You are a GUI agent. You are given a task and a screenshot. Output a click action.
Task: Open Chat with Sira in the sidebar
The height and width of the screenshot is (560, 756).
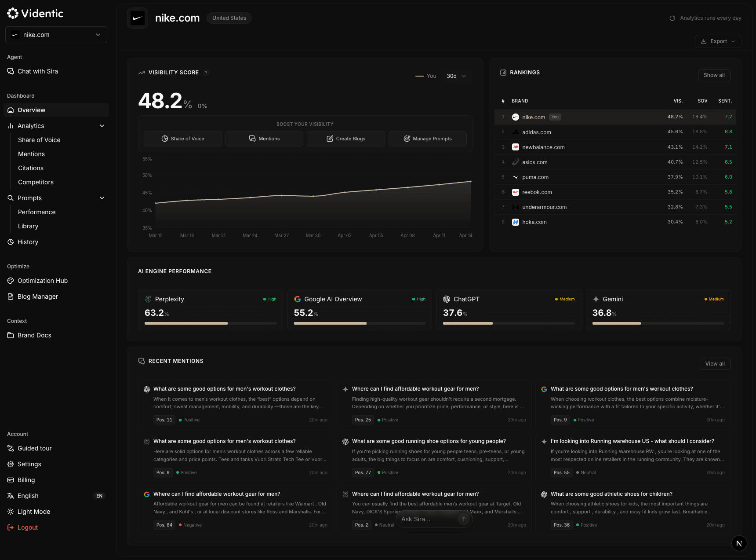click(x=38, y=71)
